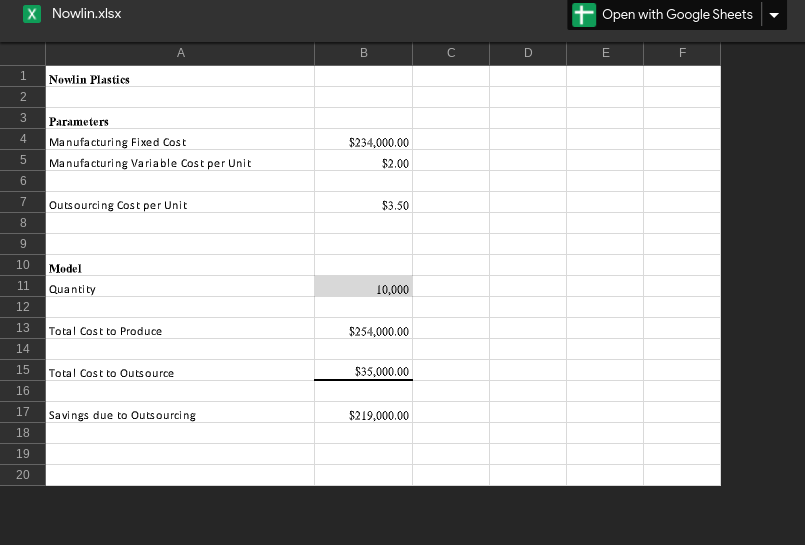Select Total Cost to Outsource label
Screen dimensions: 805x545
pos(180,371)
